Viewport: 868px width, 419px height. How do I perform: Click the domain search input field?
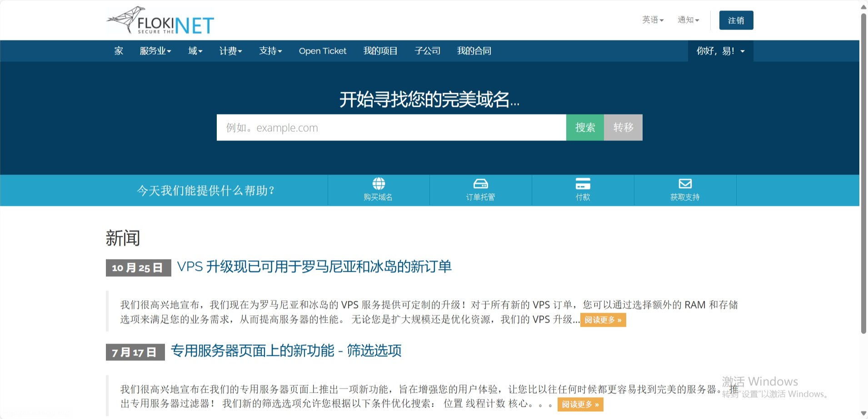[391, 128]
